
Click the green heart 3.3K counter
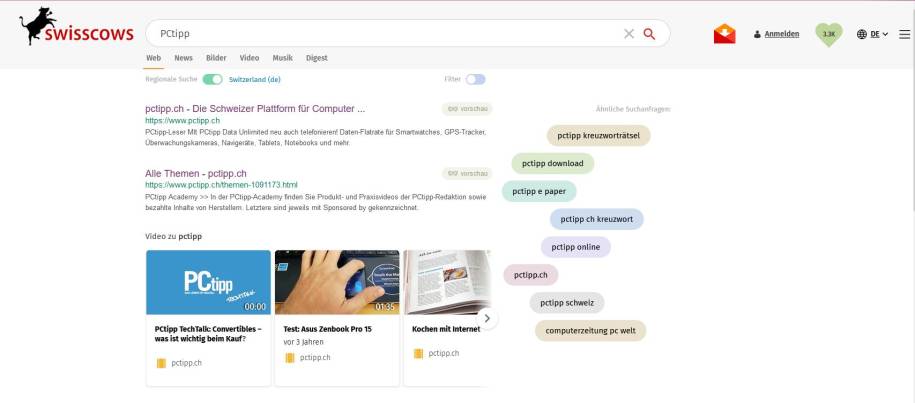point(829,34)
